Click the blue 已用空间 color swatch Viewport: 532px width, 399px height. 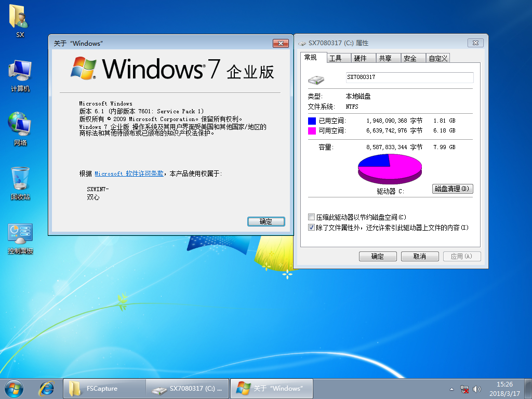(x=312, y=121)
